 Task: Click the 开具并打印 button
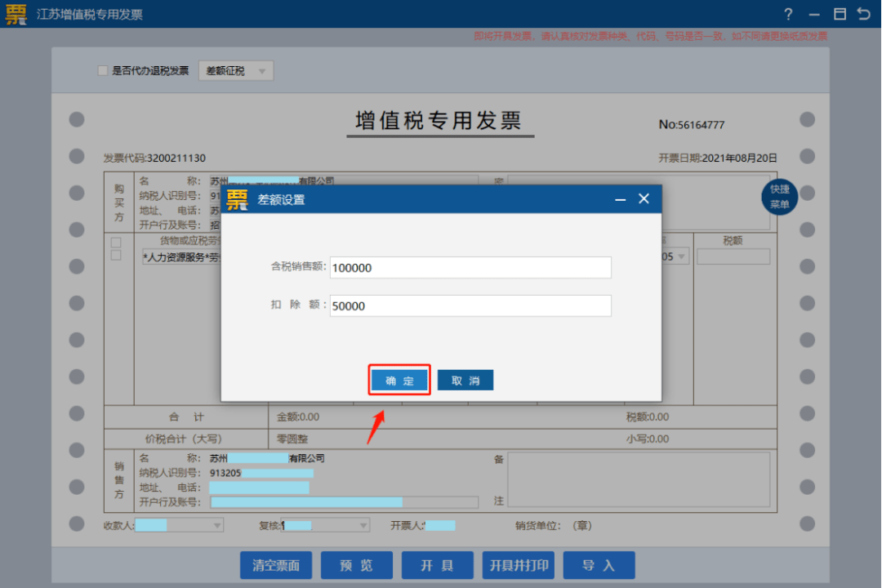[x=518, y=565]
